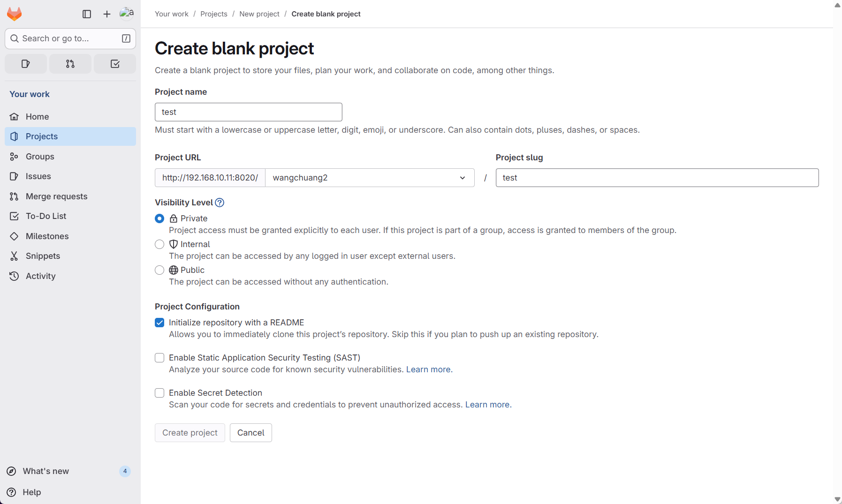Click the plus create-new icon
Screen dimensions: 842x504
107,14
